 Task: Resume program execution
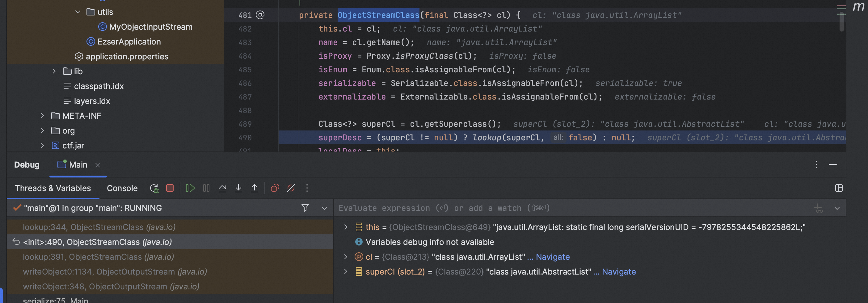190,188
